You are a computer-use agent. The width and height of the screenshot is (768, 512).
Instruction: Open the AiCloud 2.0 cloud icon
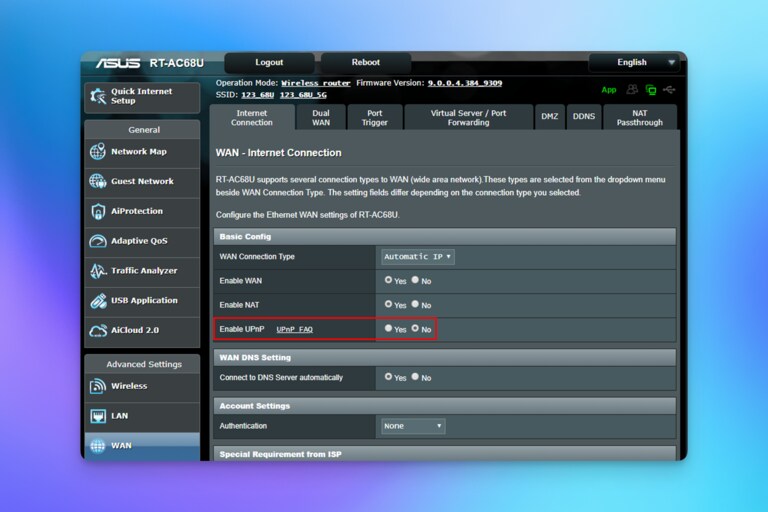(x=98, y=330)
